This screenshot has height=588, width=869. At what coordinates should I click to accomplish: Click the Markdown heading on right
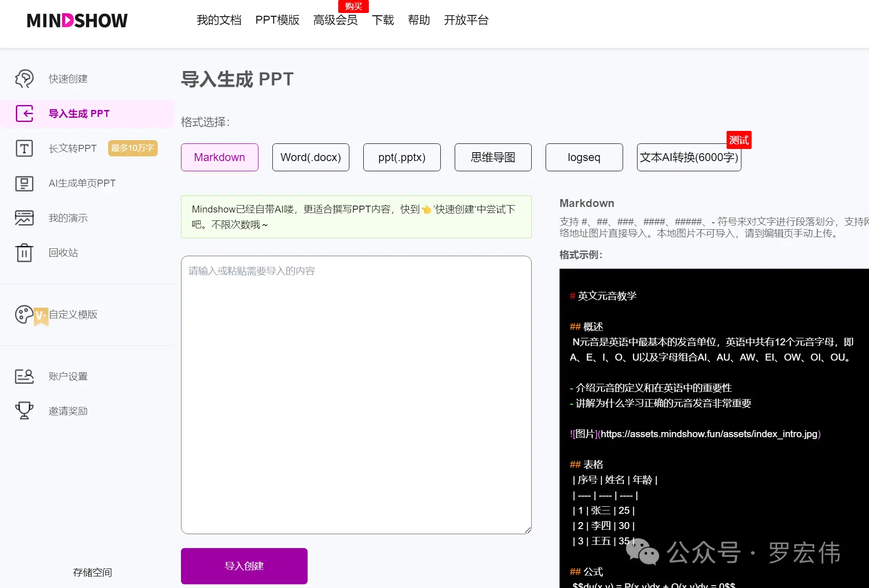[x=587, y=203]
